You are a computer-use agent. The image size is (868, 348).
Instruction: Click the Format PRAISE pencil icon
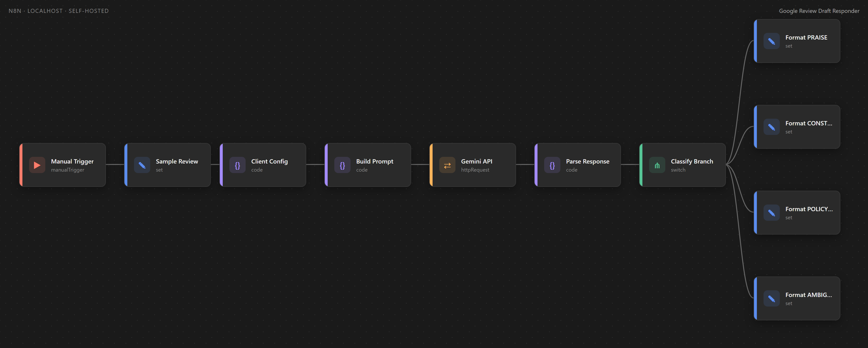click(771, 41)
